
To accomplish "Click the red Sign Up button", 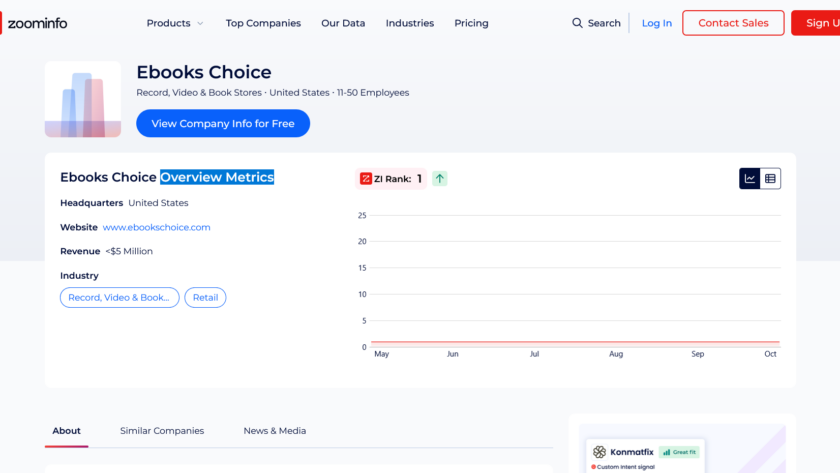I will tap(816, 23).
